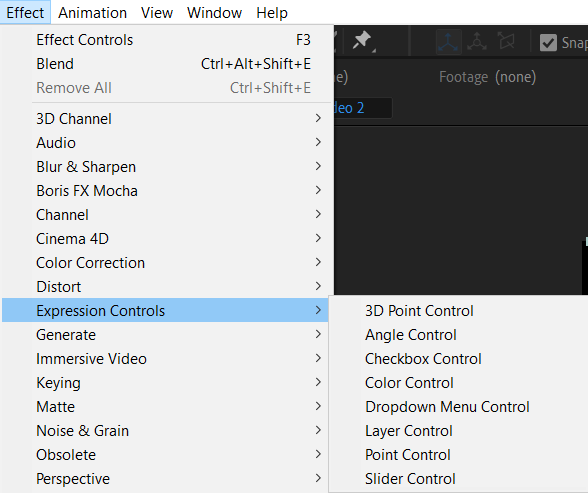Open Effect Controls panel entry

(x=165, y=40)
